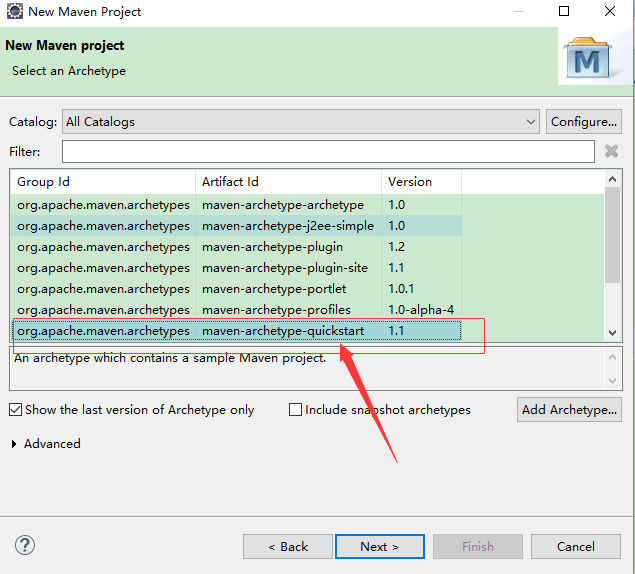This screenshot has width=635, height=574.
Task: Select the maven-archetype-quickstart row
Action: coord(236,331)
